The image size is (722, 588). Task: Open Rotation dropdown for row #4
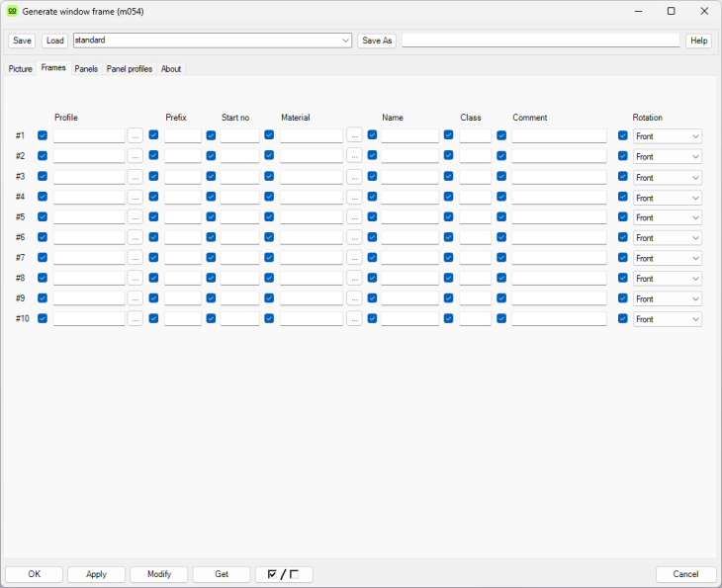tap(668, 198)
